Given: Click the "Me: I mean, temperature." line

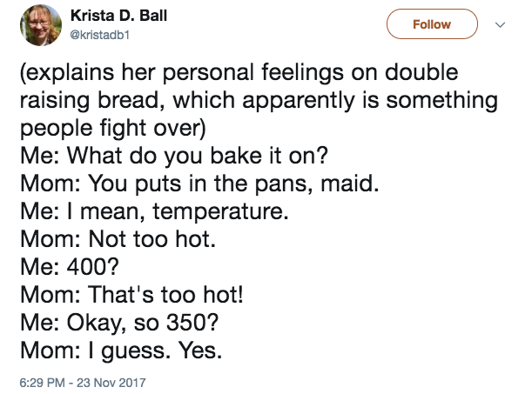Looking at the screenshot, I should [154, 212].
